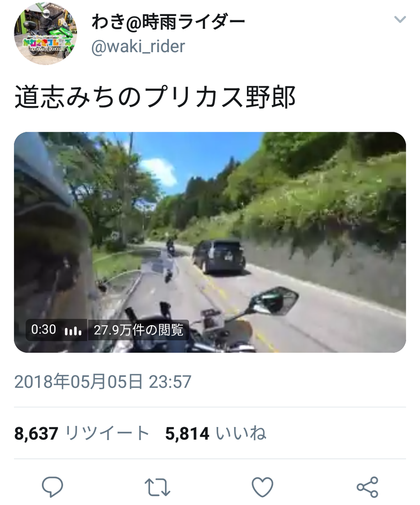Tap the retweet arrows icon
This screenshot has width=420, height=505.
(x=157, y=487)
